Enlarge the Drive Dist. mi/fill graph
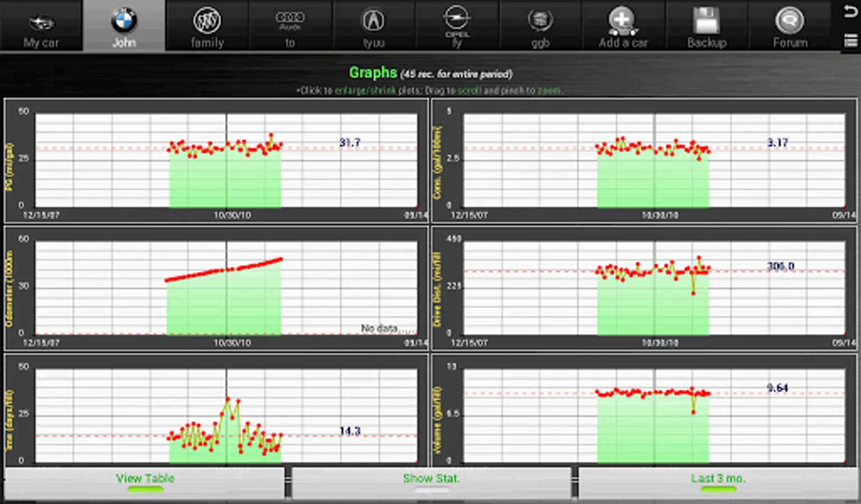The image size is (861, 504). pos(644,288)
